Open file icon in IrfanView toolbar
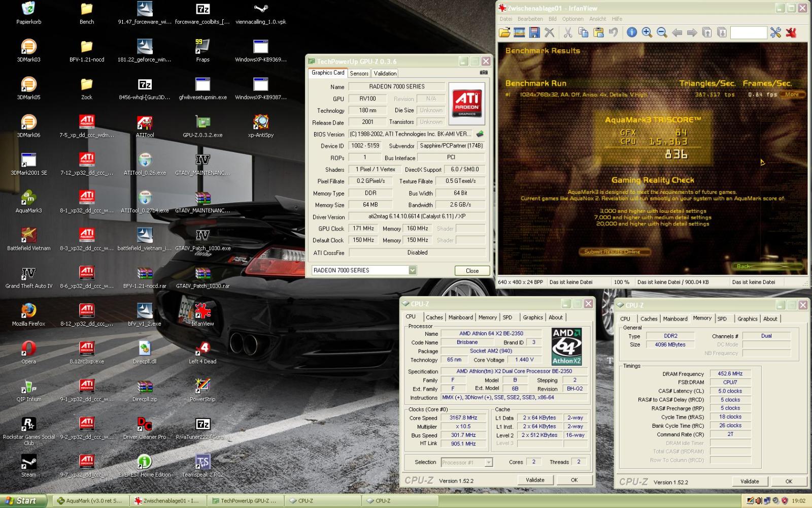The height and width of the screenshot is (508, 812). (504, 33)
